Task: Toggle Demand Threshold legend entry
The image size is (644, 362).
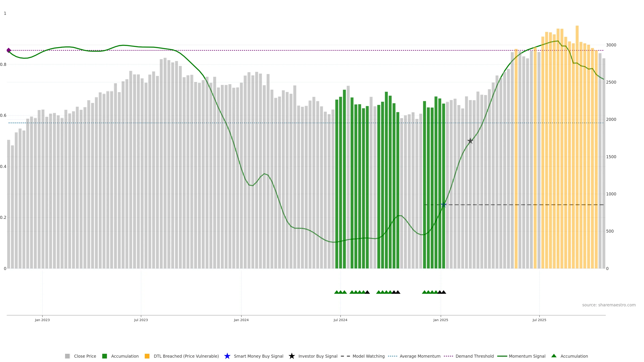Action: pyautogui.click(x=474, y=356)
